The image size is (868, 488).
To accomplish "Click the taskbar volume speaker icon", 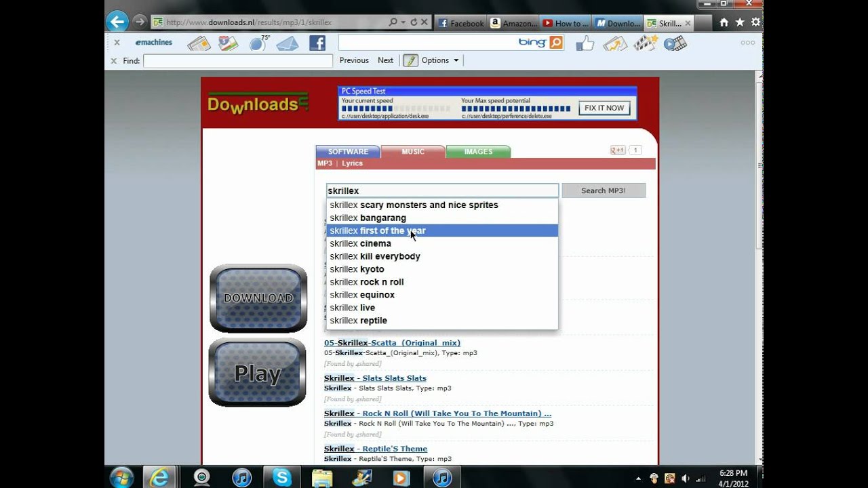I will (684, 478).
